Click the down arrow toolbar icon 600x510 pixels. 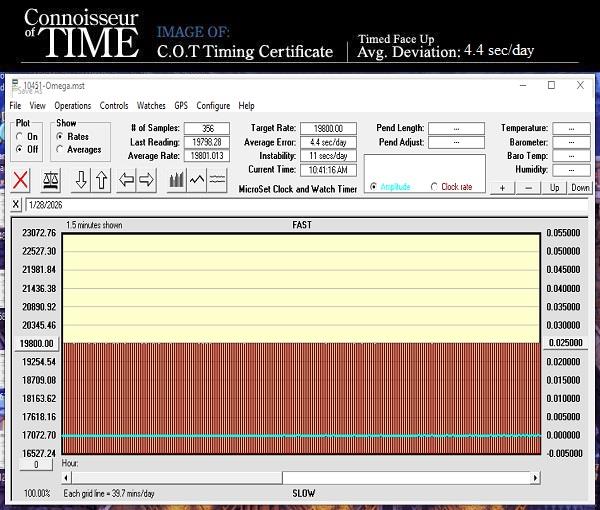point(81,180)
